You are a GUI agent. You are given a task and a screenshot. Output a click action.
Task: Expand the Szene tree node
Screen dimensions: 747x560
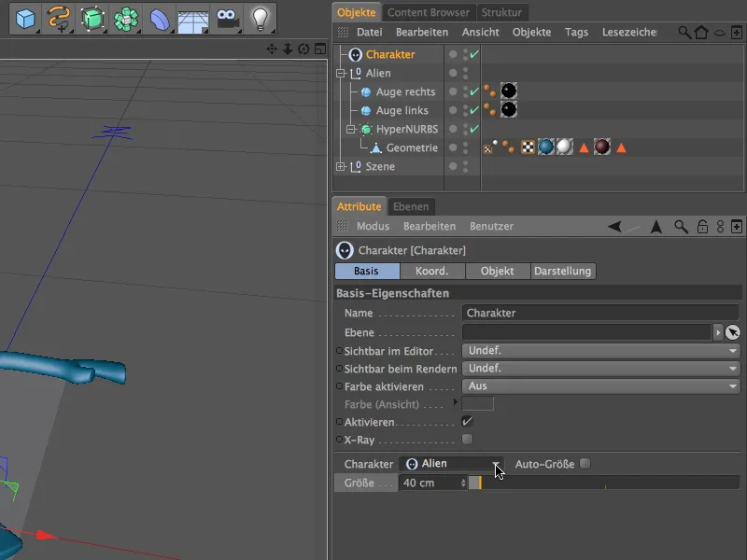(x=341, y=167)
